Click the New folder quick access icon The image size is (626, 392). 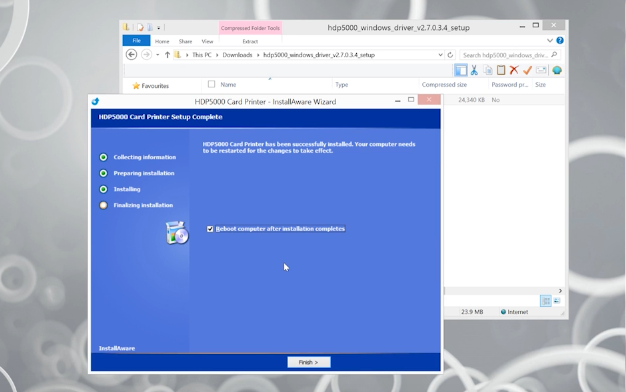point(150,28)
